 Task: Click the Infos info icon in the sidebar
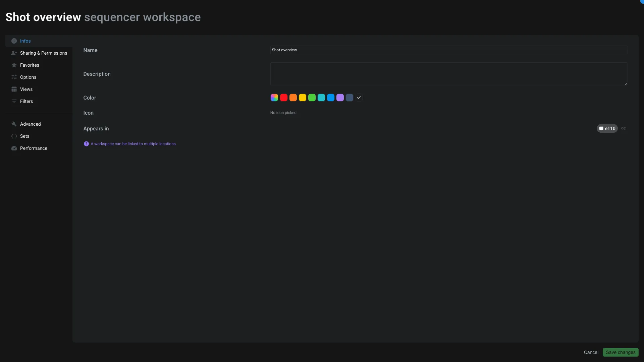[14, 41]
